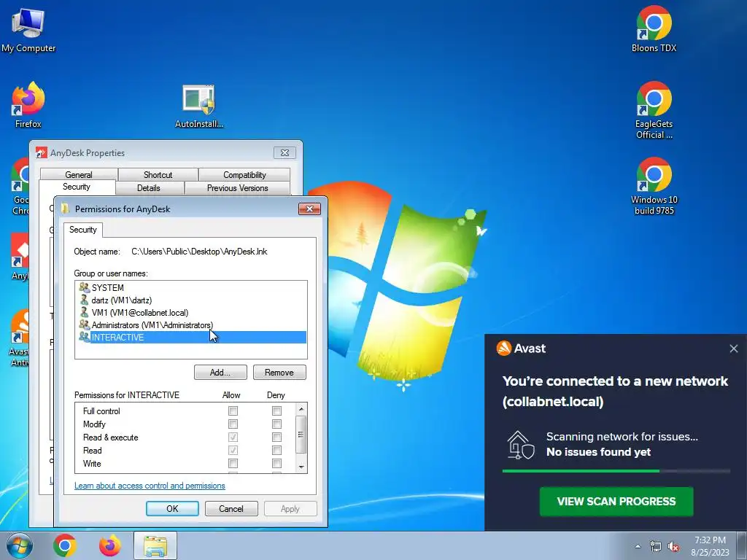Viewport: 747px width, 560px height.
Task: Check Deny for Modify
Action: pos(276,424)
